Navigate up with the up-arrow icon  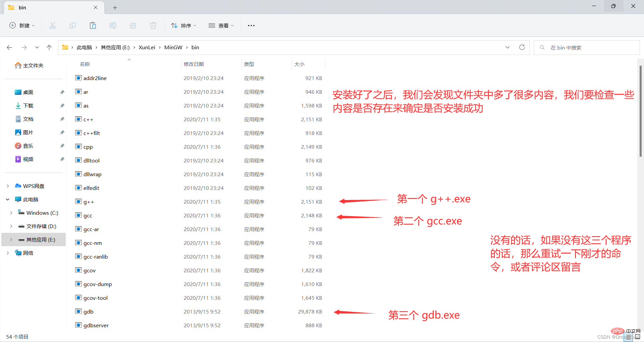49,47
